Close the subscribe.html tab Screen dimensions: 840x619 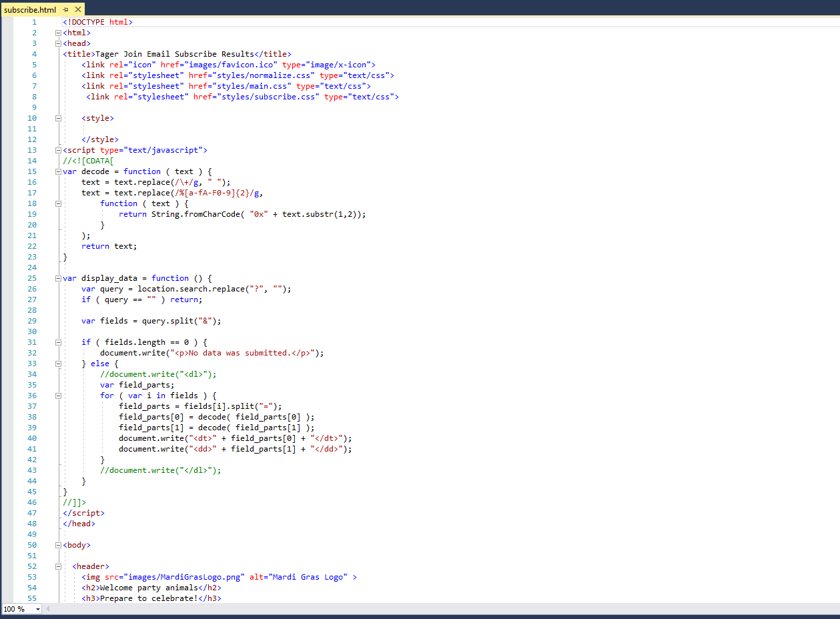point(78,9)
